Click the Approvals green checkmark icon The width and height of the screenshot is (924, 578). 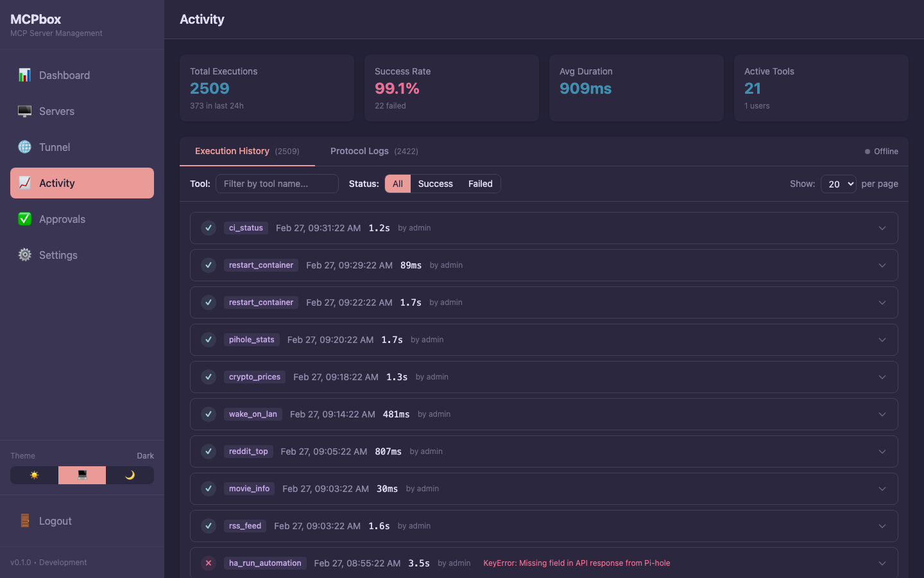click(x=24, y=219)
